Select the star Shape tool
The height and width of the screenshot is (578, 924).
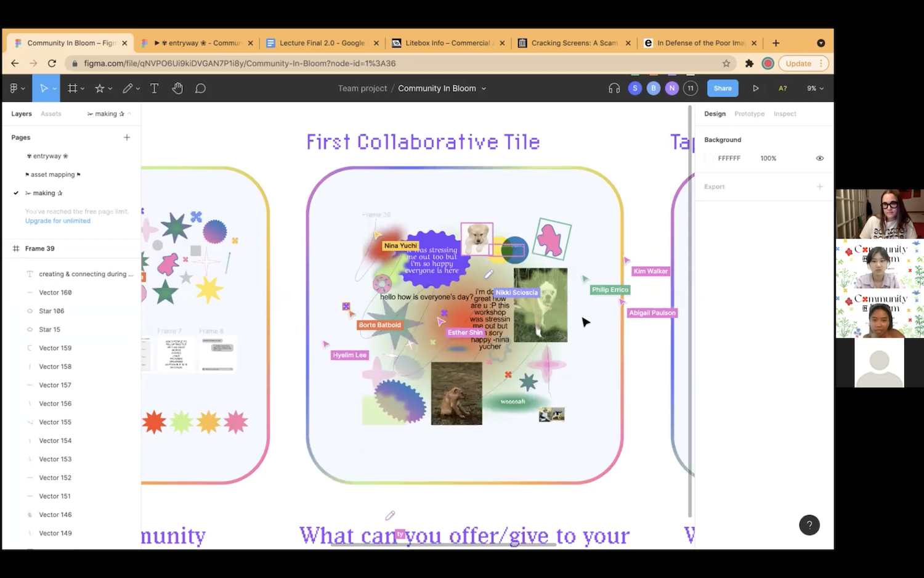click(100, 88)
